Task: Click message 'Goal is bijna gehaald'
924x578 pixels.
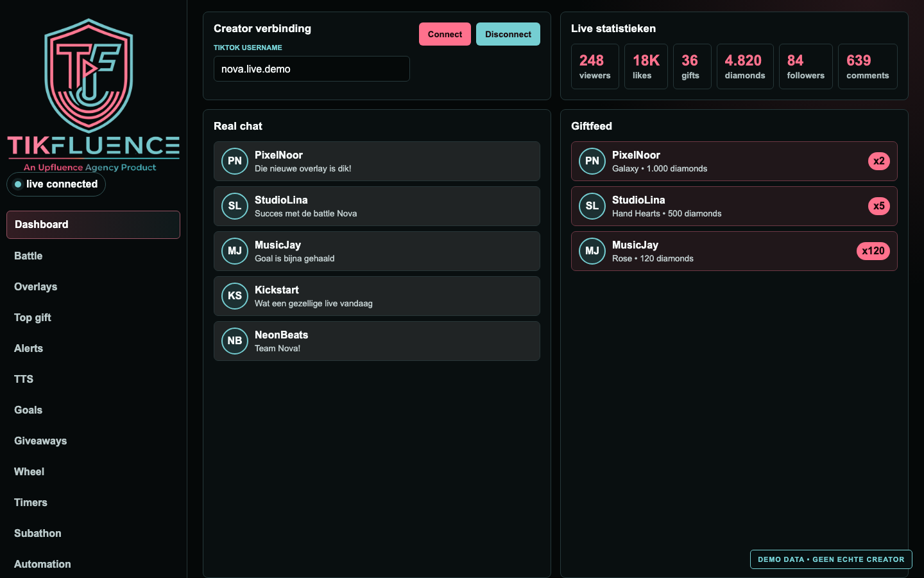Action: [x=295, y=259]
